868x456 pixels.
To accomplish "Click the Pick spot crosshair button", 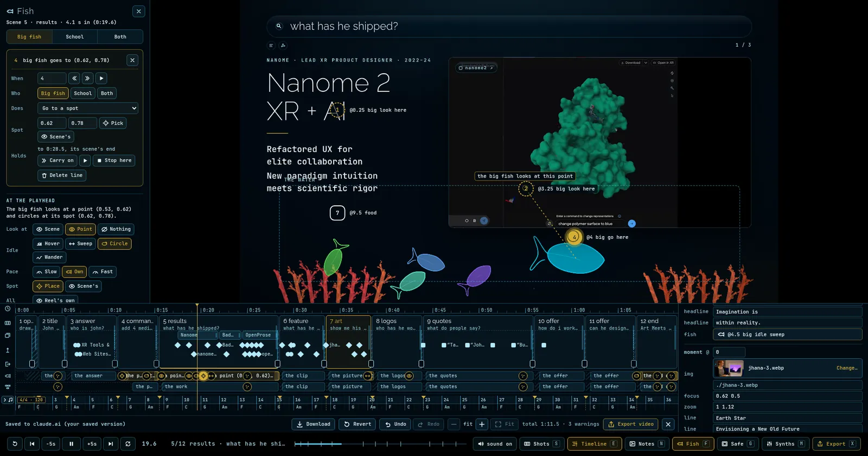I will (x=113, y=123).
